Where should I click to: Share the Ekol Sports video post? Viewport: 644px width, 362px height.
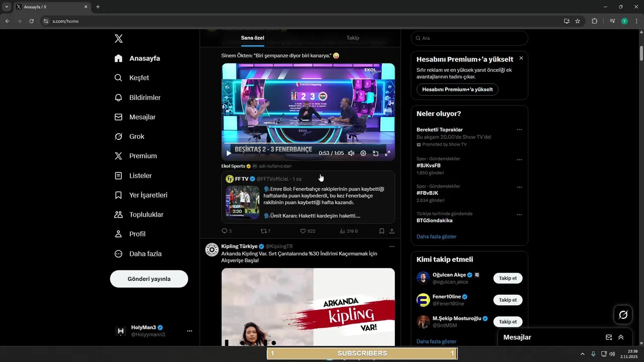pos(392,231)
